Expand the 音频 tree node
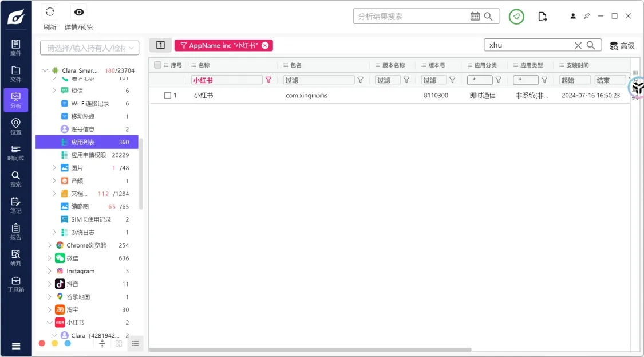The image size is (644, 357). coord(54,181)
